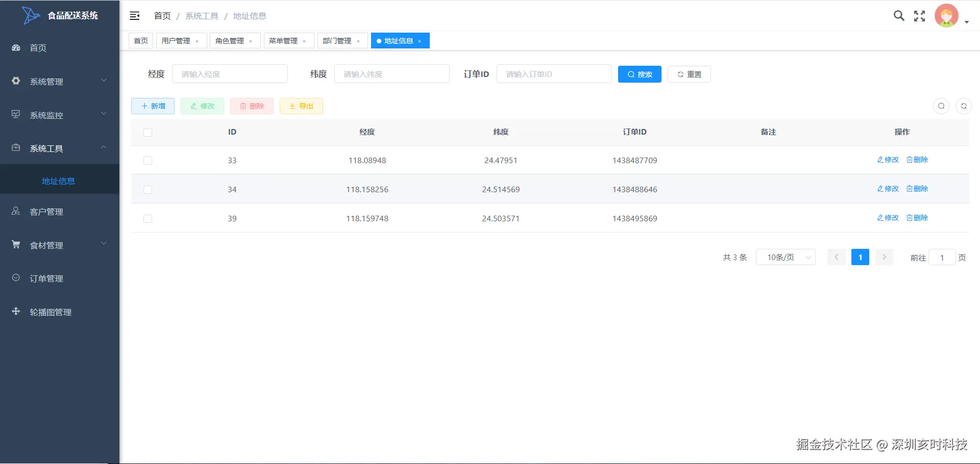Switch to the 角色管理 tab

coord(229,41)
